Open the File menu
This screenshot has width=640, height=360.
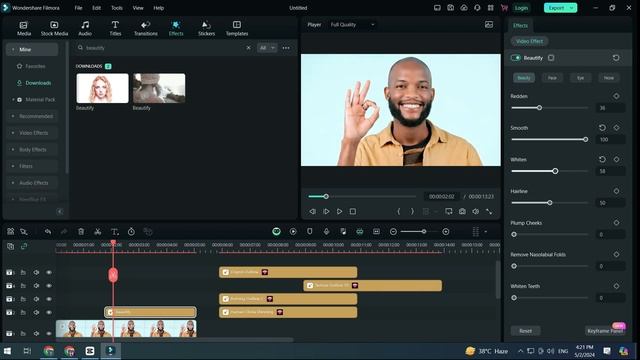[x=78, y=8]
